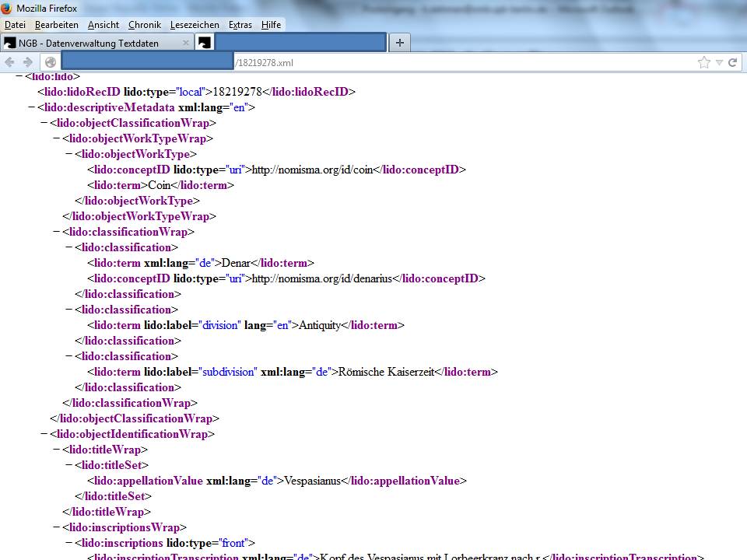Click the site identity globe icon
The image size is (747, 560).
tap(51, 62)
